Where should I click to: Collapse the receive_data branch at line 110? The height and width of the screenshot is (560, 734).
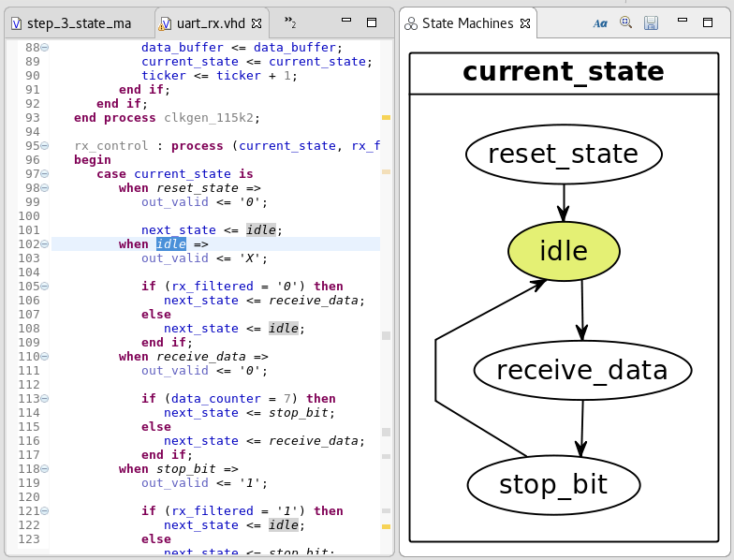point(45,356)
